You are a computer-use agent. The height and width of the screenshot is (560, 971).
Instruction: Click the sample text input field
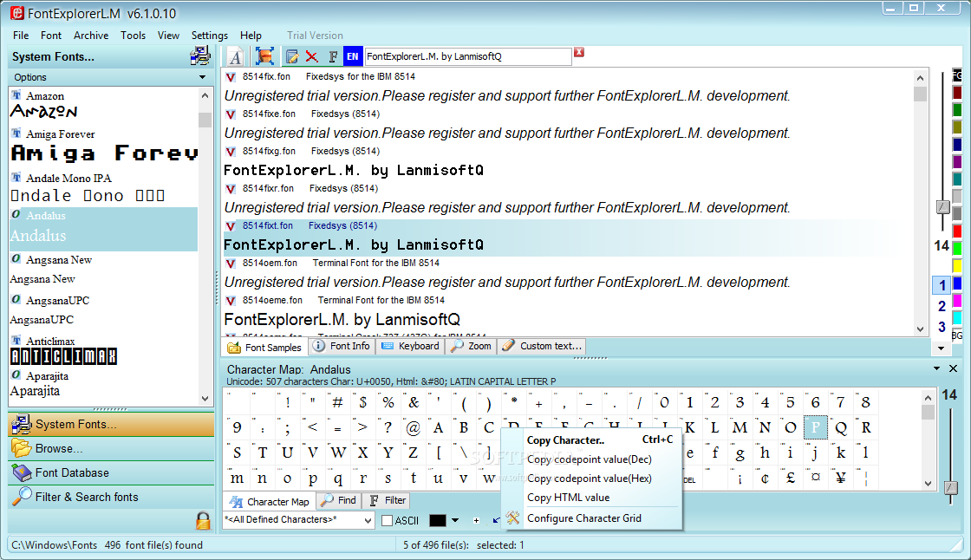click(x=468, y=56)
